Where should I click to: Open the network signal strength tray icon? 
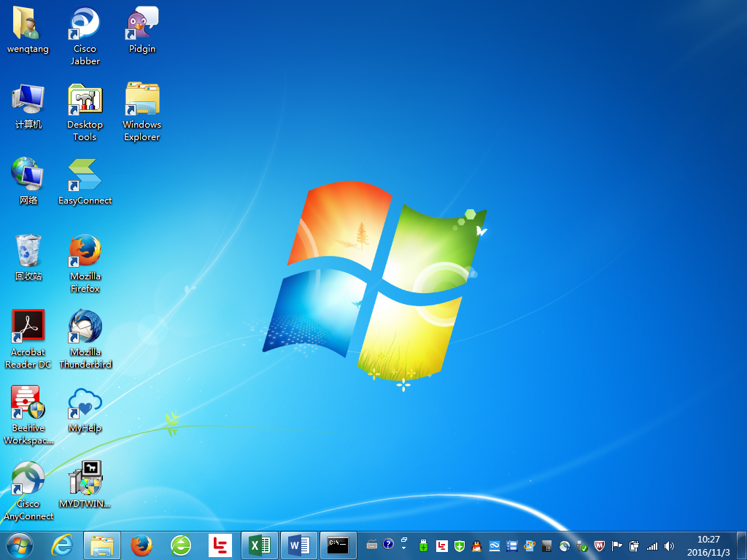(x=651, y=546)
